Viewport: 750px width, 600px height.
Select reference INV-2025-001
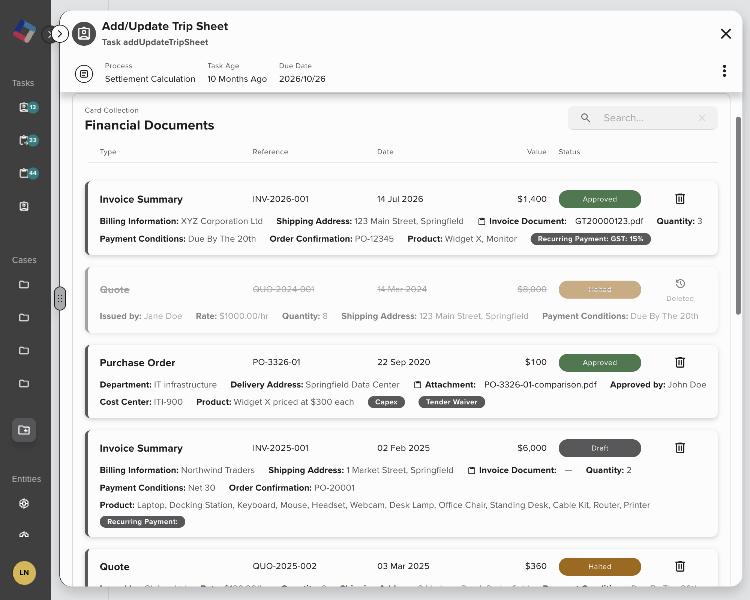pyautogui.click(x=280, y=448)
